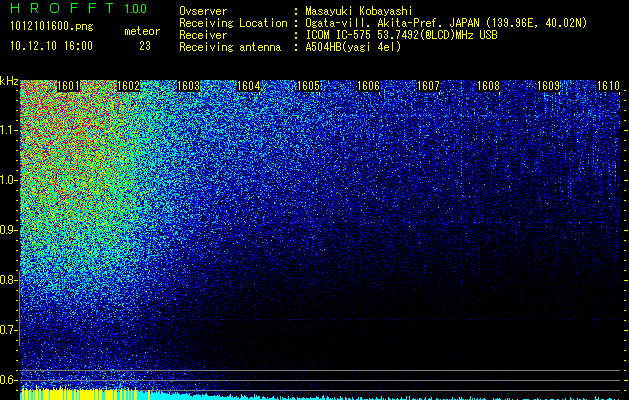
Task: Select the file name 1012101600.png
Action: (52, 27)
